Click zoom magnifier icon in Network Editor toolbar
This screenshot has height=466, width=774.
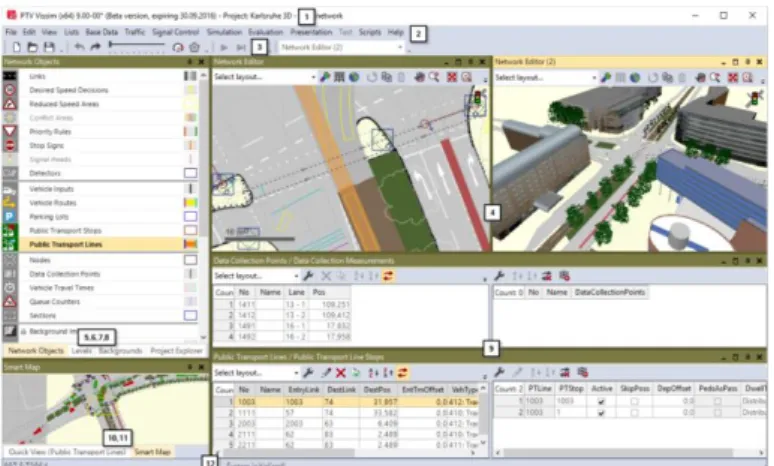click(x=434, y=78)
